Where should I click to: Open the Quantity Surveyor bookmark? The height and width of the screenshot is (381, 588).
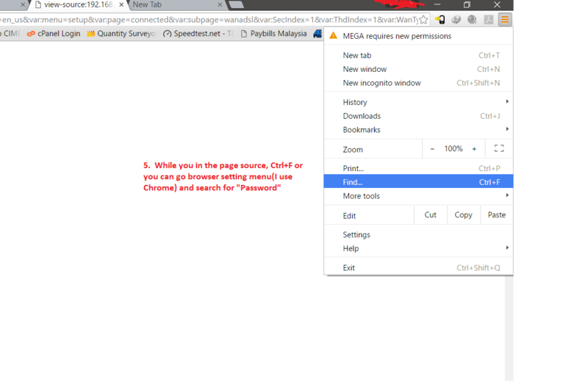[121, 34]
